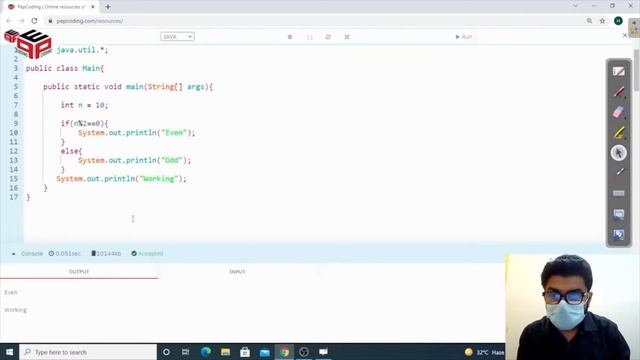Open OBS Studio icon in taskbar
This screenshot has height=360, width=640.
coord(304,352)
